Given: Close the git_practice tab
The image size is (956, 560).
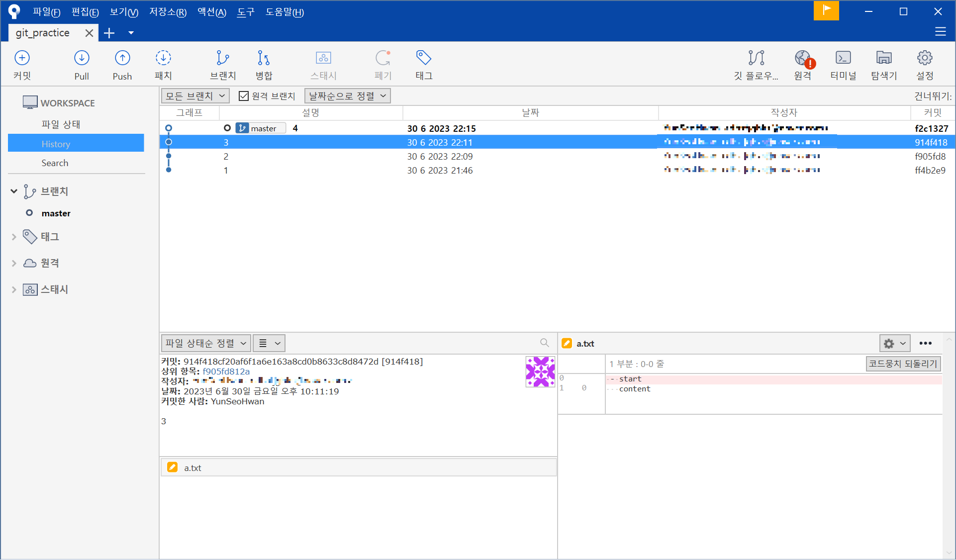Looking at the screenshot, I should [x=89, y=33].
